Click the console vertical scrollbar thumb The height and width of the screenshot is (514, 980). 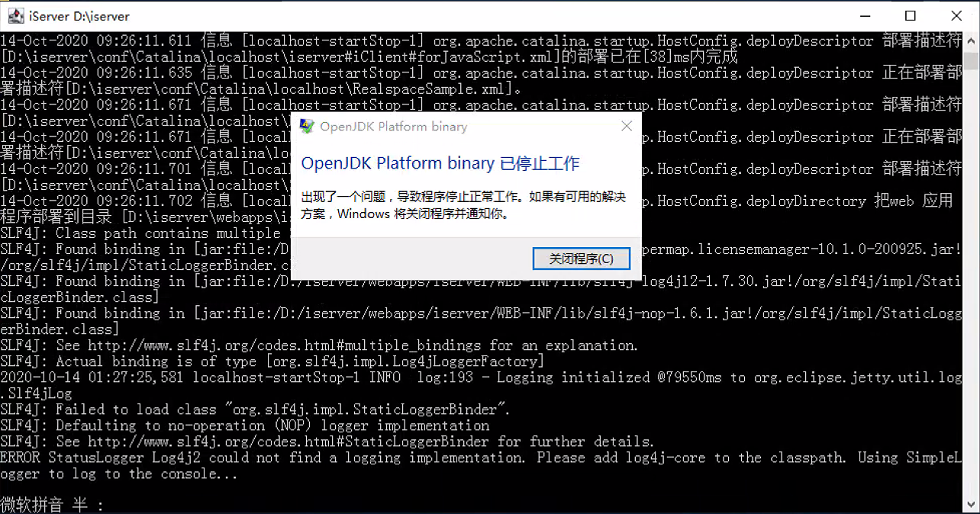click(971, 61)
